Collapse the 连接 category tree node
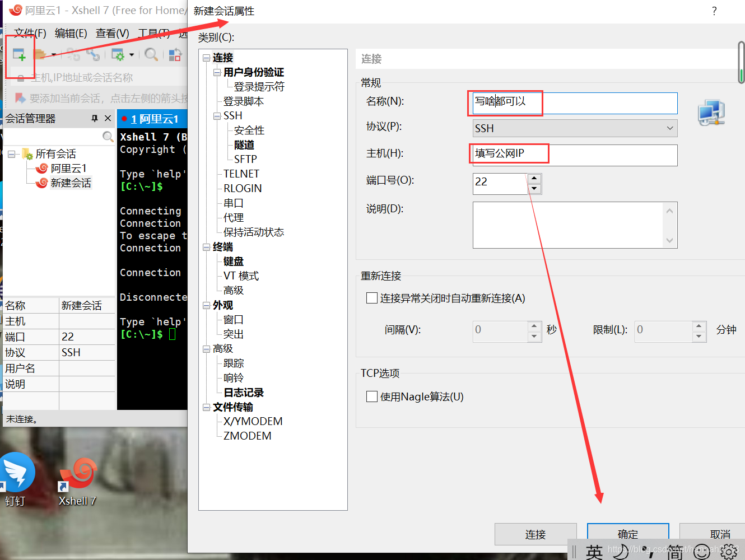The width and height of the screenshot is (745, 560). 206,58
